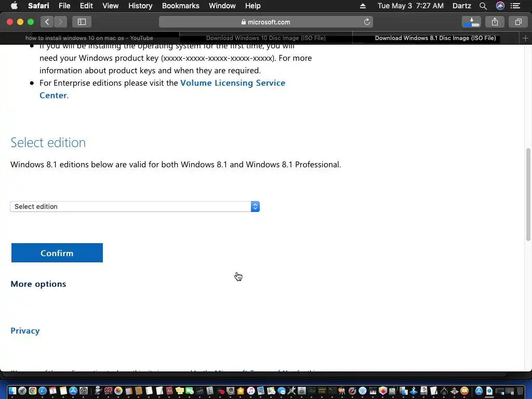This screenshot has height=399, width=532.
Task: Open Spotlight search in menu bar
Action: pos(483,6)
